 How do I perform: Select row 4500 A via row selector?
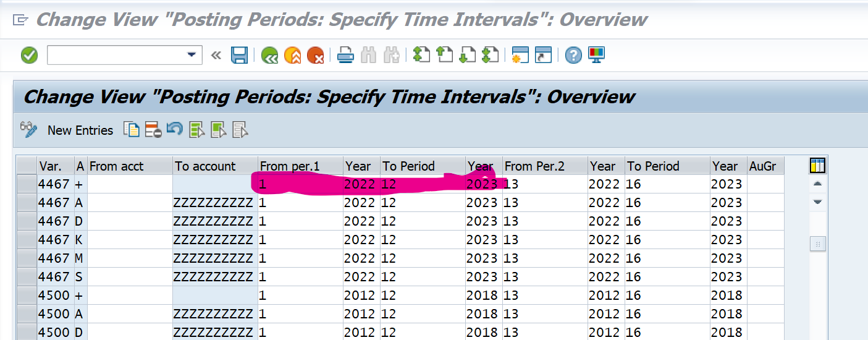coord(27,314)
